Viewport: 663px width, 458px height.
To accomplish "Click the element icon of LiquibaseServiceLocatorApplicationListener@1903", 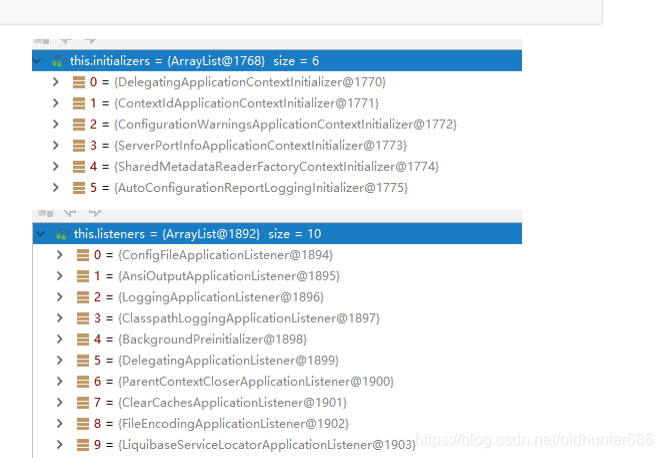I will [x=83, y=445].
